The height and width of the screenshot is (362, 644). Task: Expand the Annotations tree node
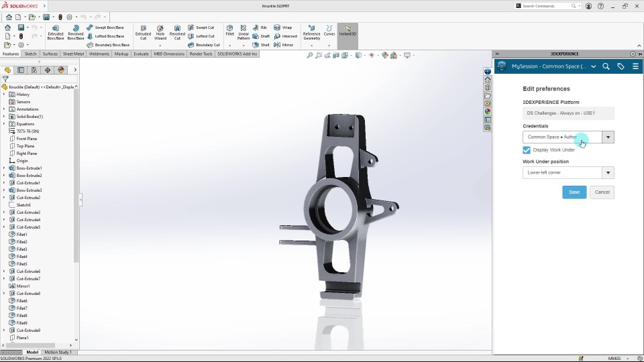click(4, 109)
